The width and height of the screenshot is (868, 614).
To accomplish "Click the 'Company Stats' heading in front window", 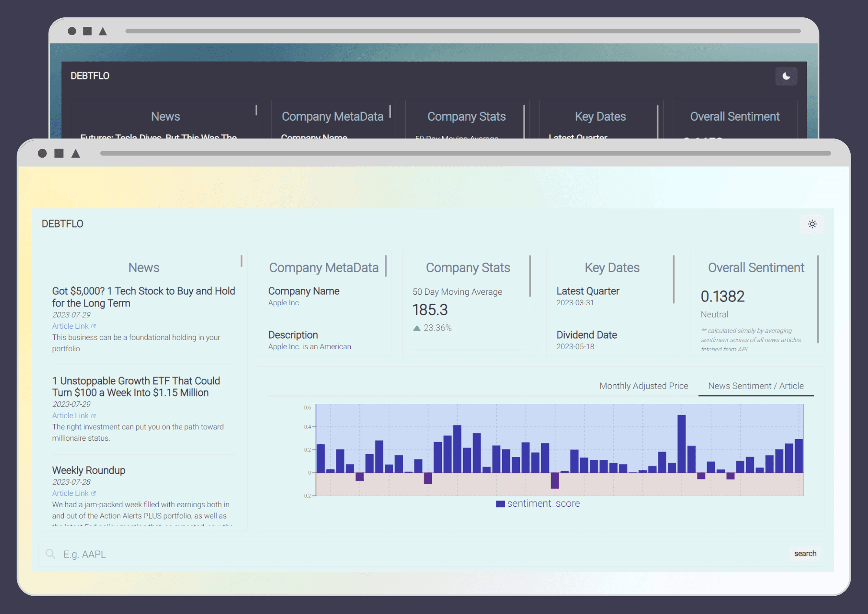I will pos(468,267).
